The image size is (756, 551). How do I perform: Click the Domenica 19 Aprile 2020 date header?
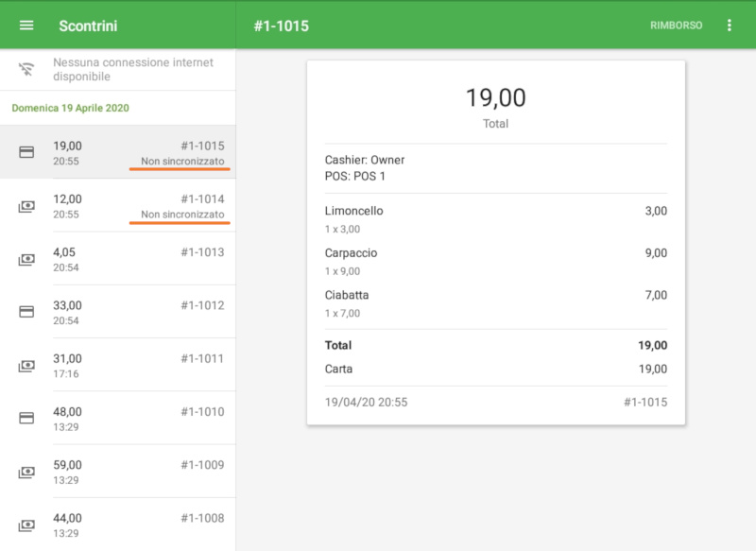(71, 108)
